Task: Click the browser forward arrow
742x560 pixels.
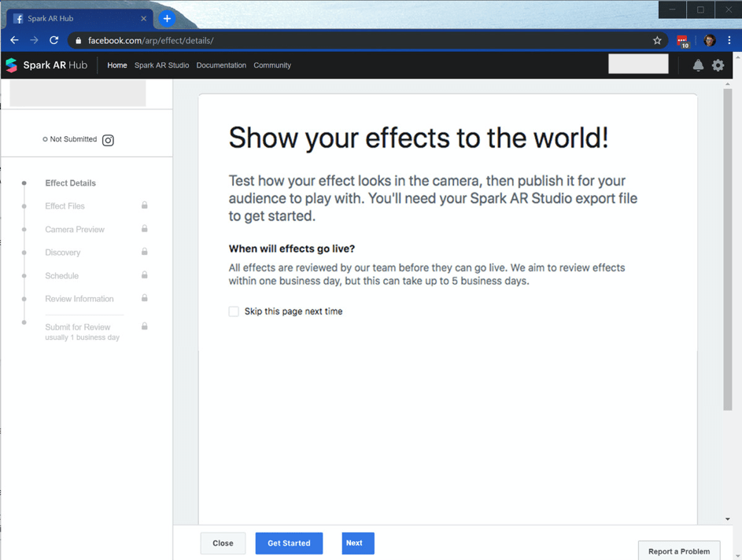Action: tap(34, 40)
